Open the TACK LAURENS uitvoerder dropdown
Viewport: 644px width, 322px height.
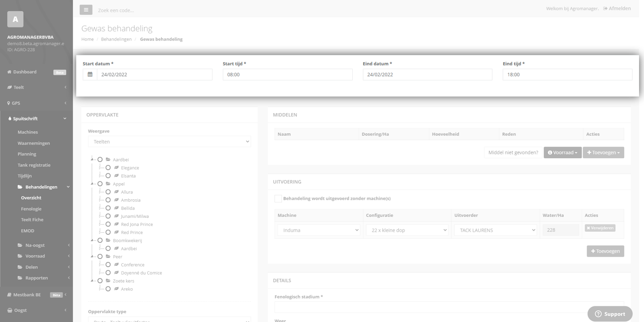(x=495, y=230)
